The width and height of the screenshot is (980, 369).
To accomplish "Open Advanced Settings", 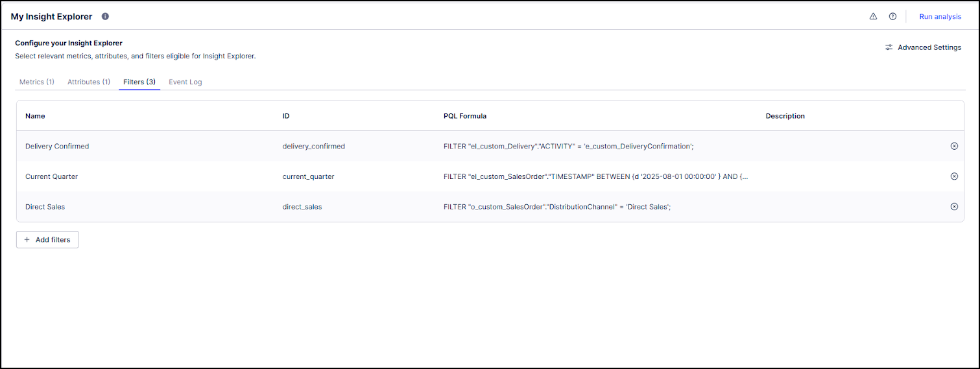I will point(923,47).
